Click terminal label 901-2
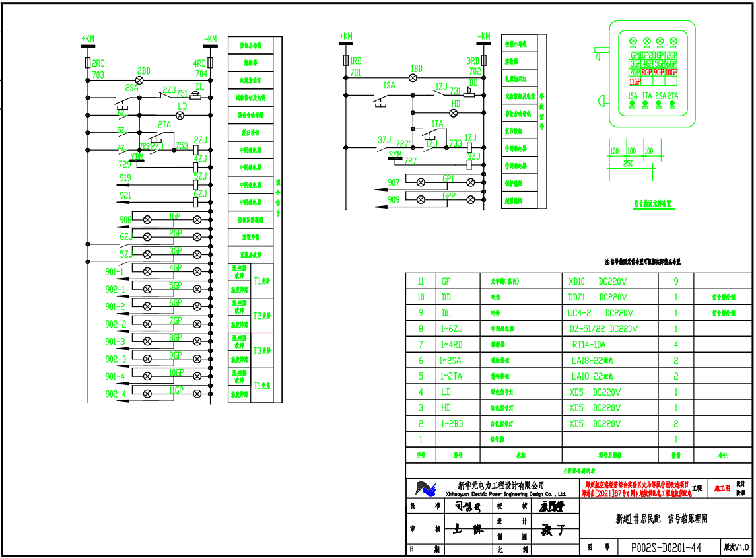Viewport: 756px width, 558px height. click(116, 306)
